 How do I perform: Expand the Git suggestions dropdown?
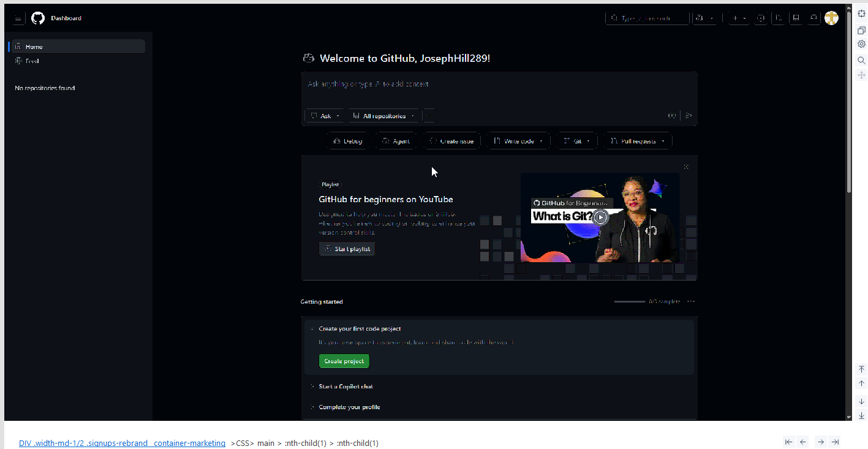tap(577, 141)
